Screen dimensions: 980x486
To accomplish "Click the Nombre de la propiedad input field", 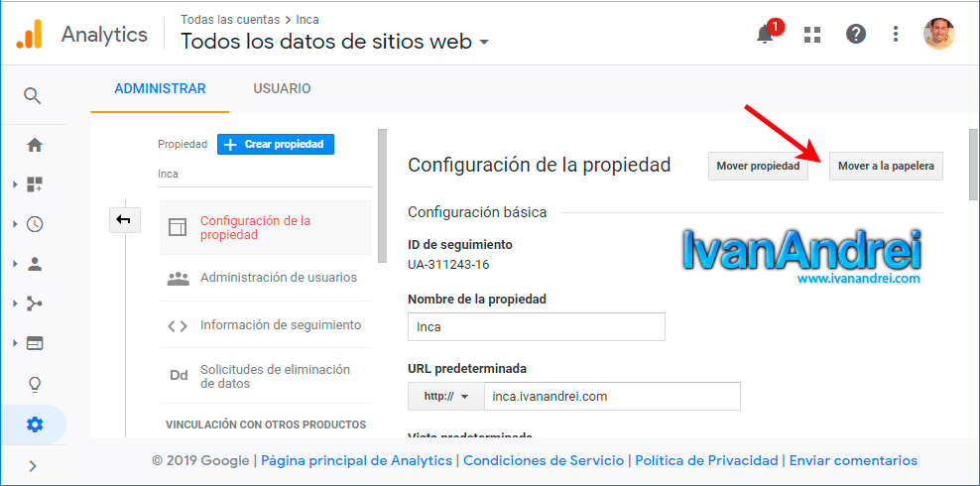I will coord(537,326).
